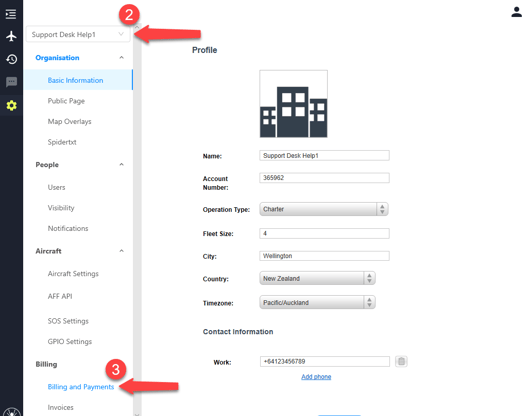Image resolution: width=528 pixels, height=416 pixels.
Task: Collapse the Organisation section
Action: tap(122, 58)
